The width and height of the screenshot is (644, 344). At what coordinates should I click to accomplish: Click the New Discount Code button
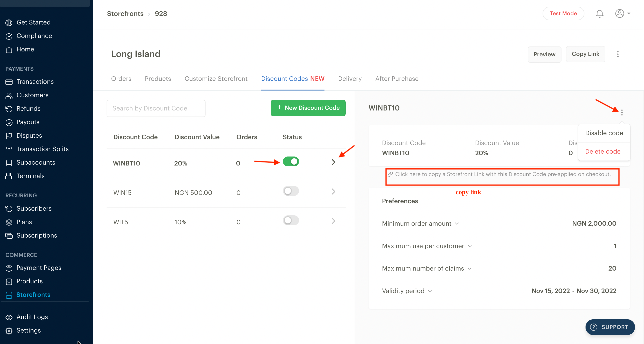click(x=308, y=108)
